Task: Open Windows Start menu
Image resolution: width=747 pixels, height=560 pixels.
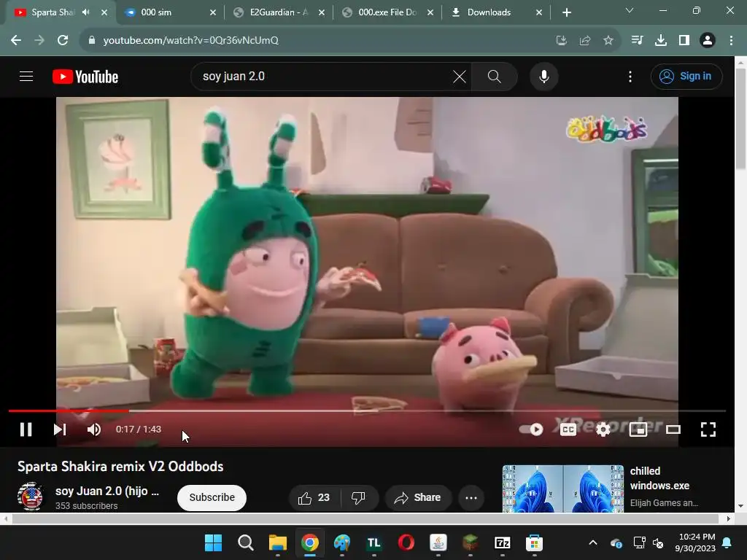Action: (214, 542)
